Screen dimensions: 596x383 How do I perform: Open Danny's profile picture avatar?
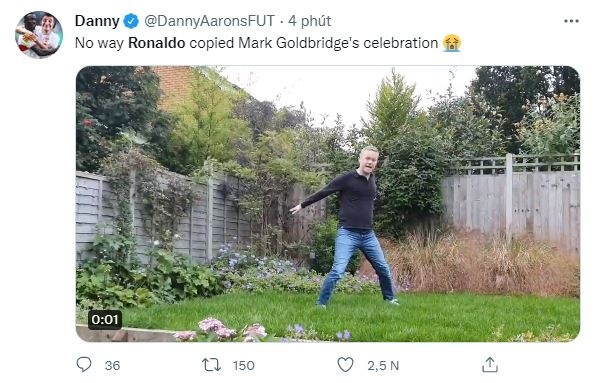coord(39,35)
